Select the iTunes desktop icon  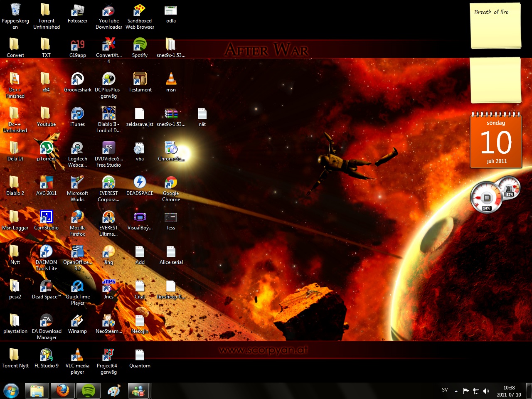(x=77, y=114)
